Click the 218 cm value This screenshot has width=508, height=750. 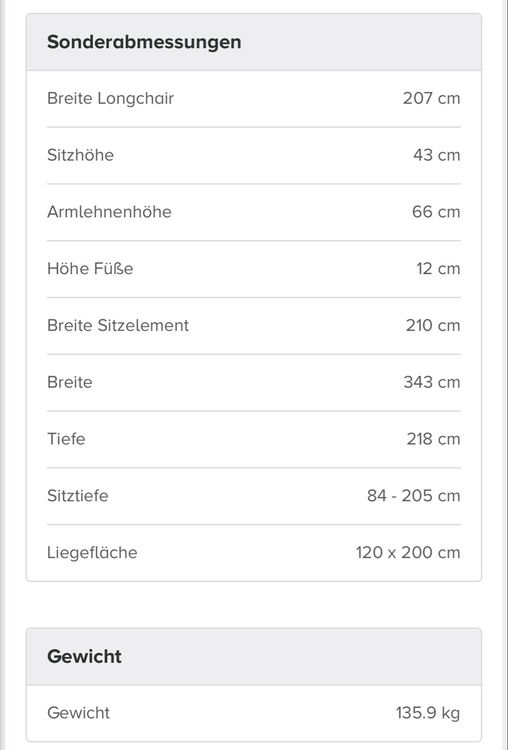coord(433,439)
